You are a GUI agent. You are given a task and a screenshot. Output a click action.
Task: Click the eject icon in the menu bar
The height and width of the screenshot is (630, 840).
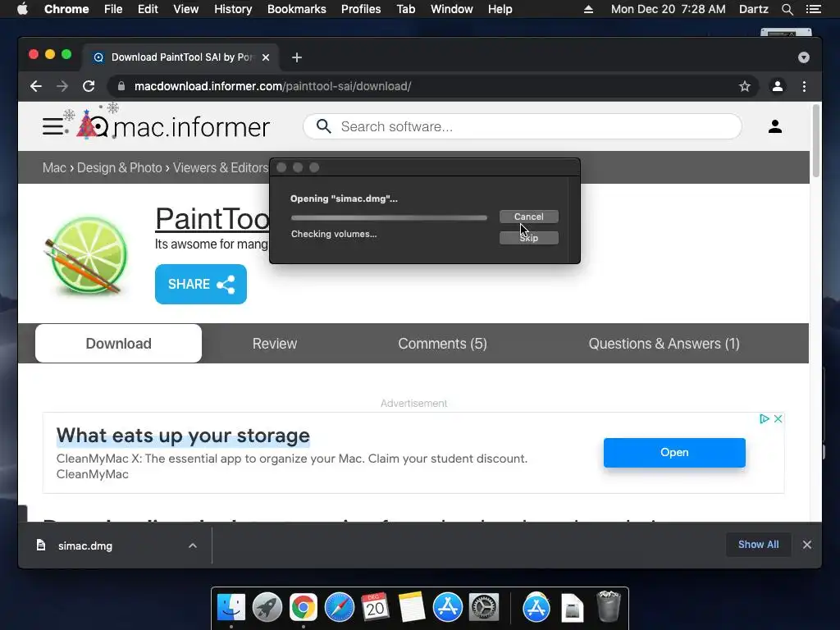click(588, 9)
